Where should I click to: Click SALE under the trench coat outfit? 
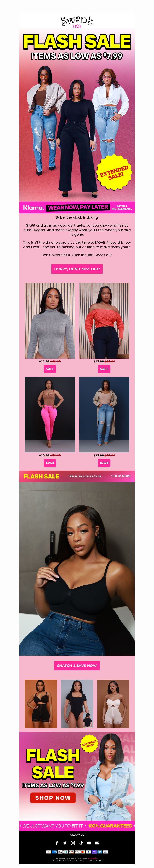[x=104, y=463]
